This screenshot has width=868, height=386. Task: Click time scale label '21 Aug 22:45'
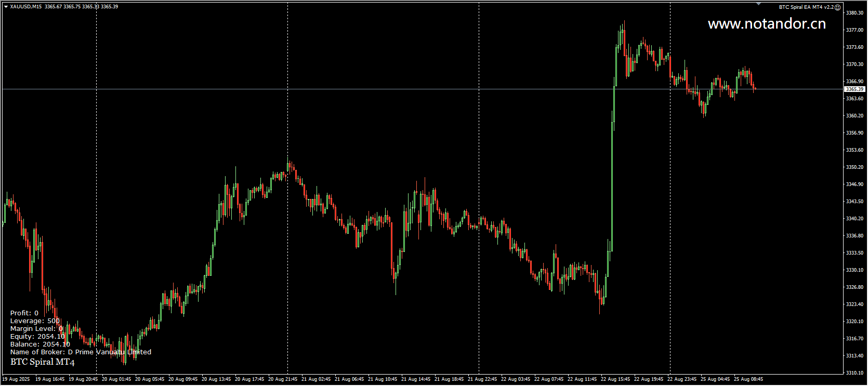[x=482, y=379]
